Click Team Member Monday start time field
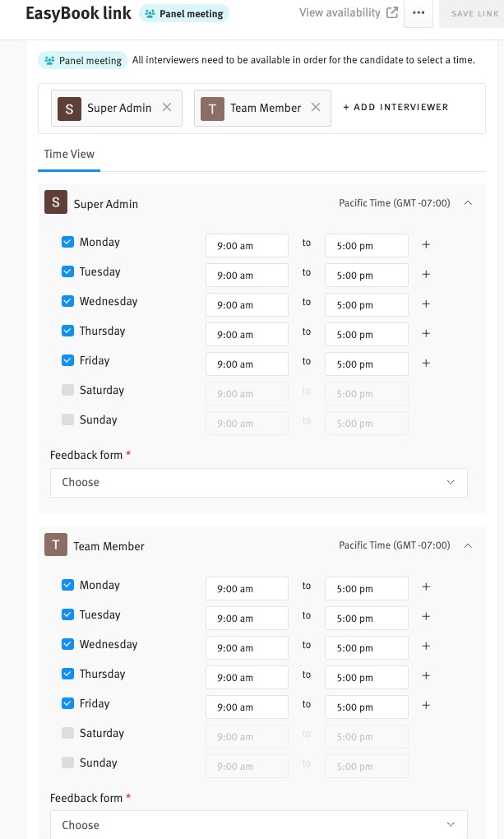Screen dimensions: 504x839 point(247,589)
